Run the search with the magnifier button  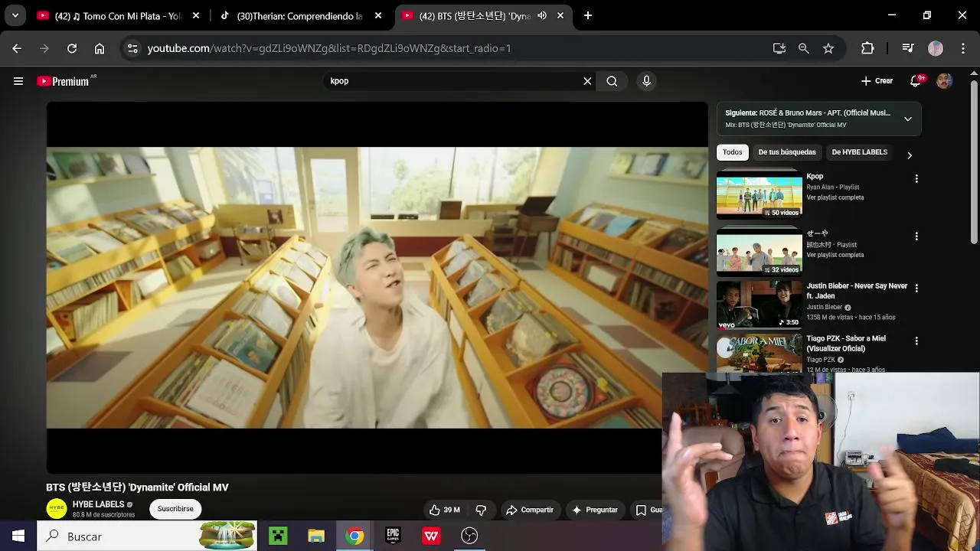[x=612, y=81]
